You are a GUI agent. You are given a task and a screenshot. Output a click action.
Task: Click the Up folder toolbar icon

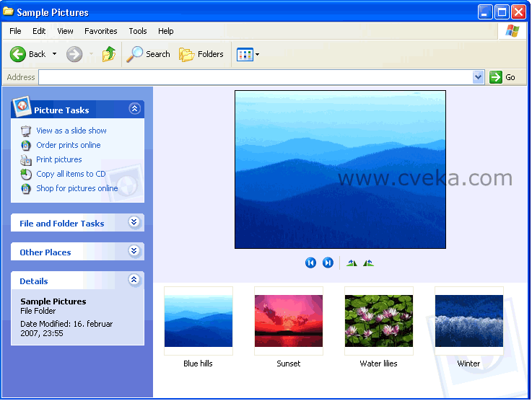pyautogui.click(x=109, y=54)
